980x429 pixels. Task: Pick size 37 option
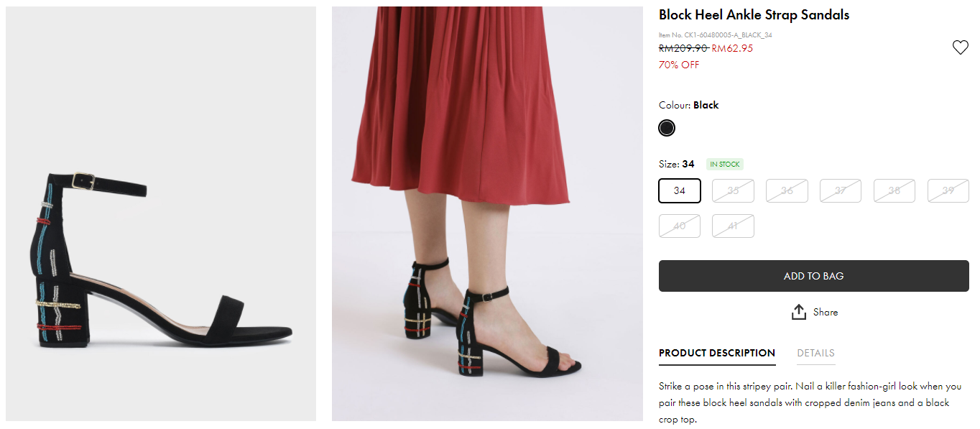[x=841, y=190]
